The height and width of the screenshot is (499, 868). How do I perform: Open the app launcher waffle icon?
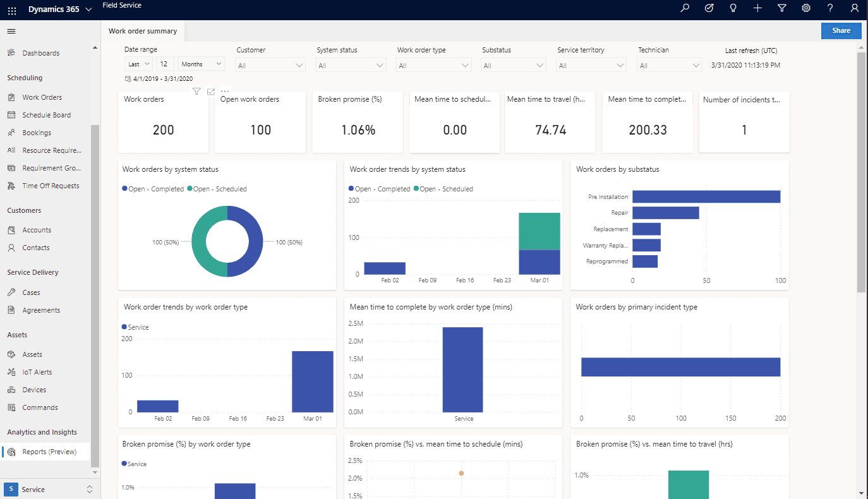(x=12, y=10)
